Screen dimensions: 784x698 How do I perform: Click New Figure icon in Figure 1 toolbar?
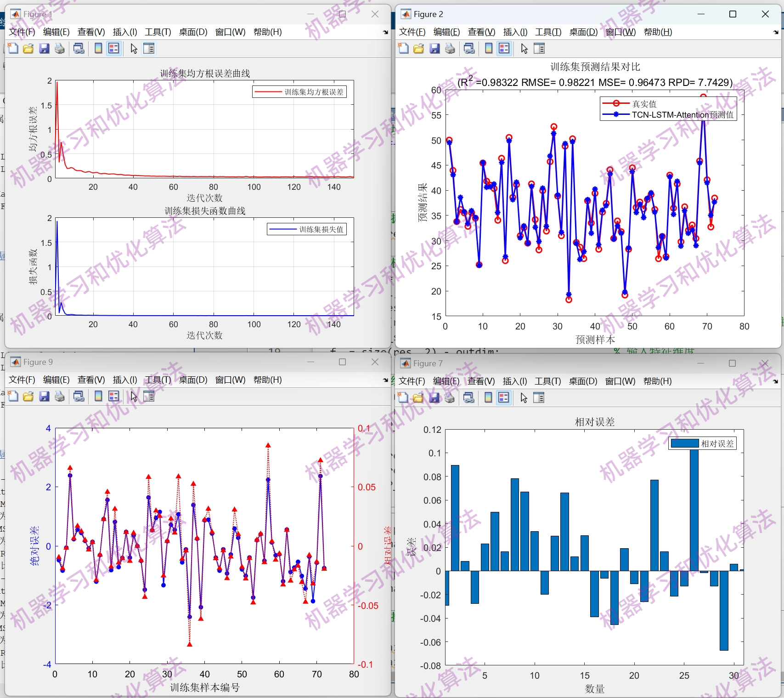[x=13, y=48]
